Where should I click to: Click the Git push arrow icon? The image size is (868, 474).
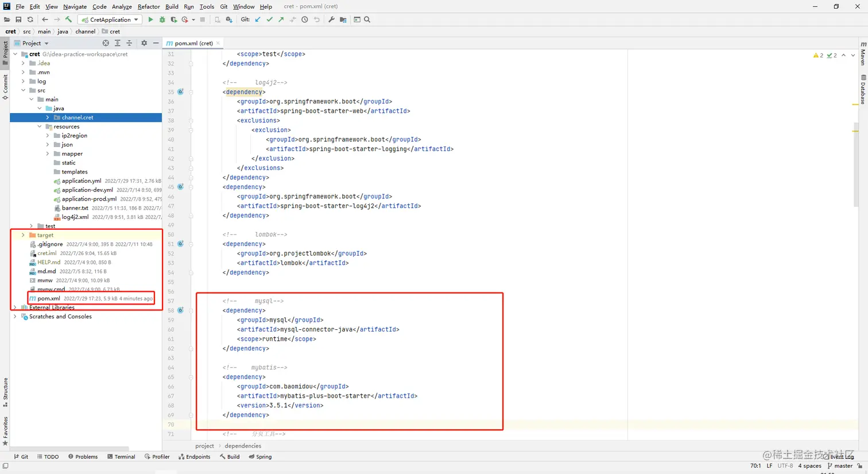pos(281,20)
